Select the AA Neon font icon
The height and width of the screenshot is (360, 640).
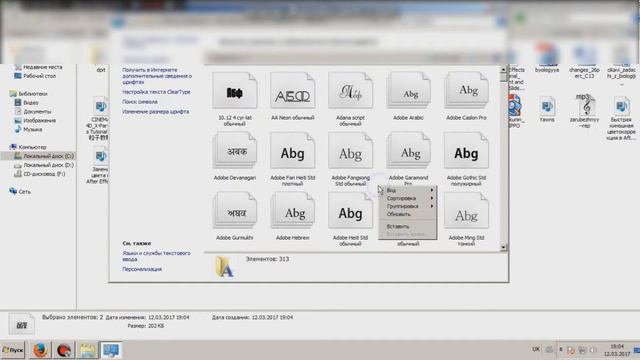(293, 91)
